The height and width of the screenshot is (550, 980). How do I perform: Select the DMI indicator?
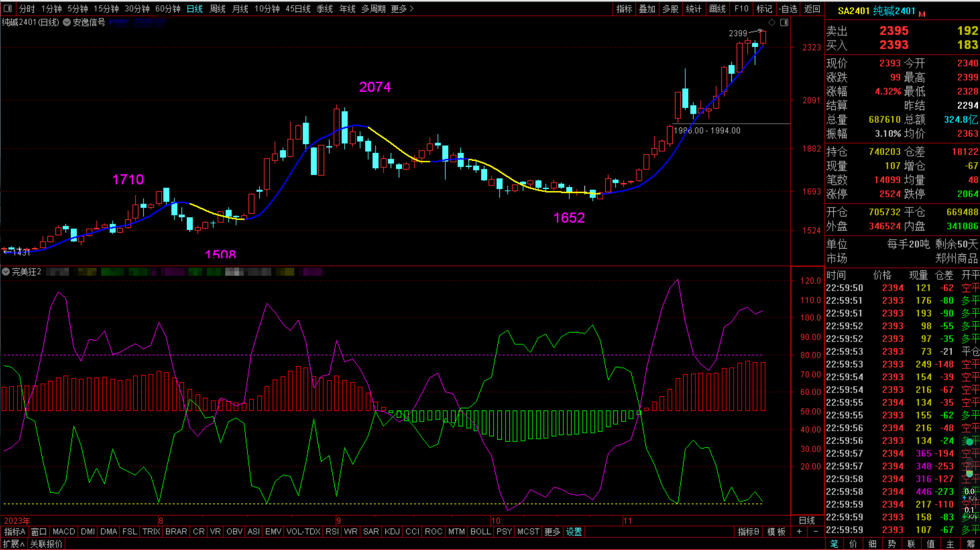88,532
